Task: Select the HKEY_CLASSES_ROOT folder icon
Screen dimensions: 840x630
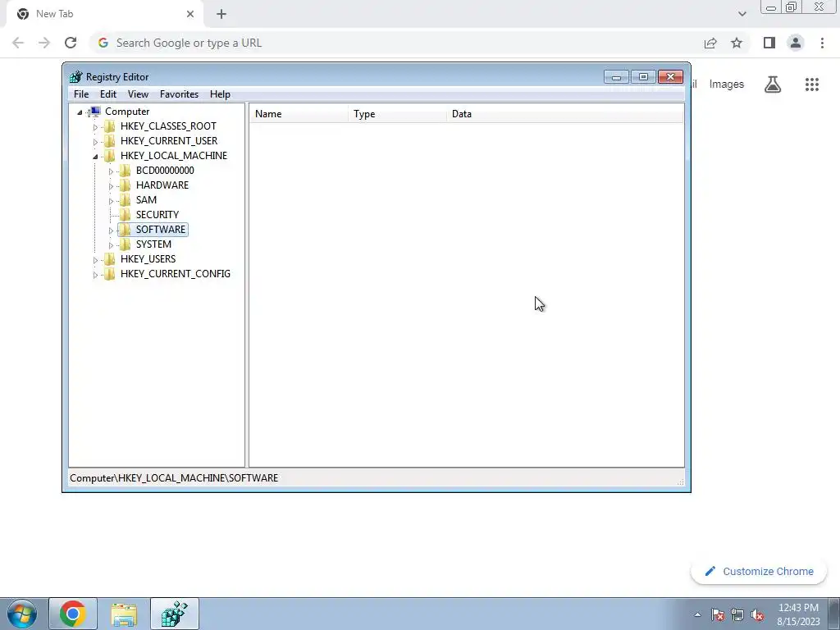Action: [x=109, y=126]
